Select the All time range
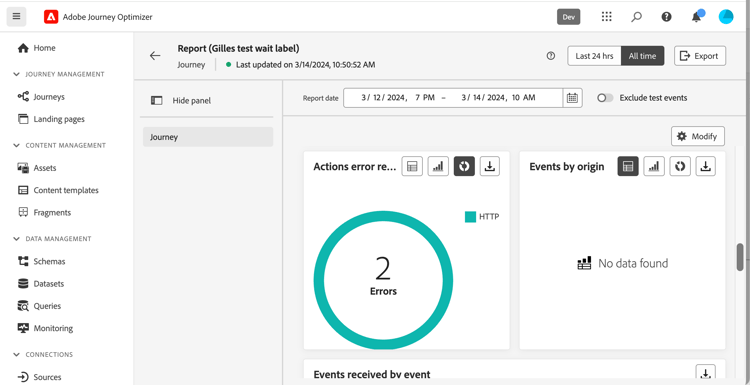Viewport: 750px width, 385px height. (642, 56)
